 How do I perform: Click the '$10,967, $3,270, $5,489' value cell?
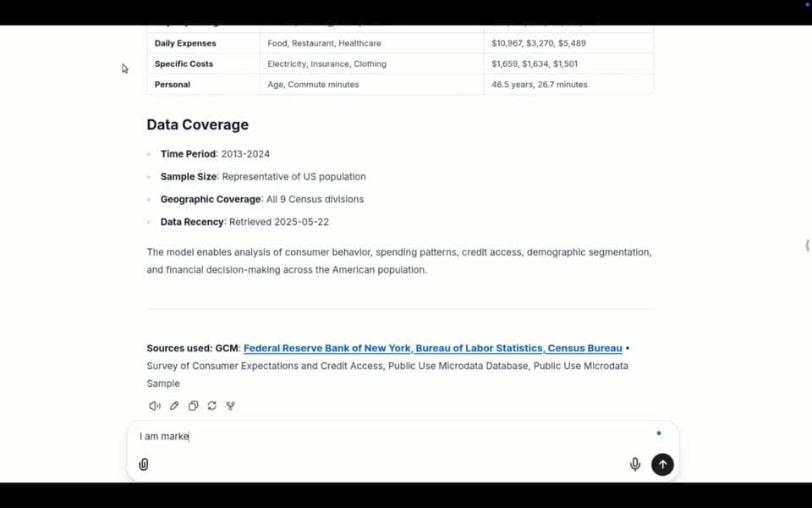[x=568, y=43]
